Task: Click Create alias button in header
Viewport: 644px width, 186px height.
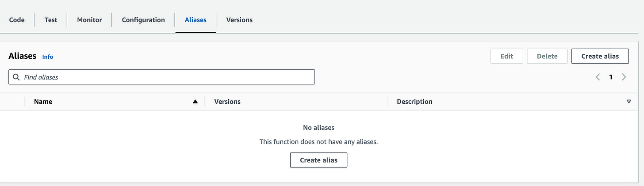Action: click(600, 56)
